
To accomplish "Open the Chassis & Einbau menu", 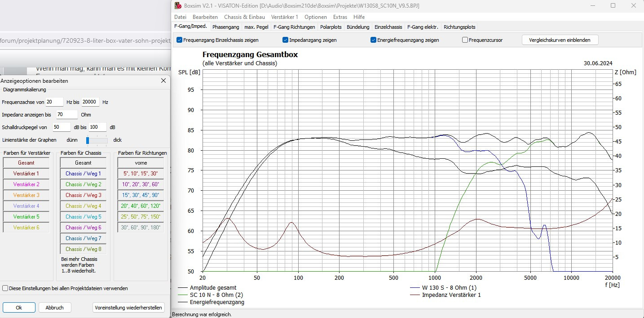I will 244,17.
